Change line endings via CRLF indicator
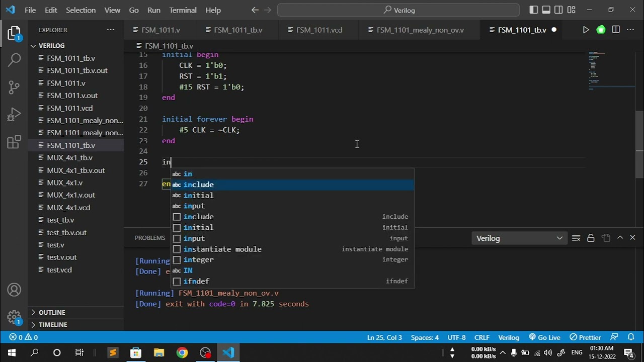The width and height of the screenshot is (644, 362). coord(481,337)
